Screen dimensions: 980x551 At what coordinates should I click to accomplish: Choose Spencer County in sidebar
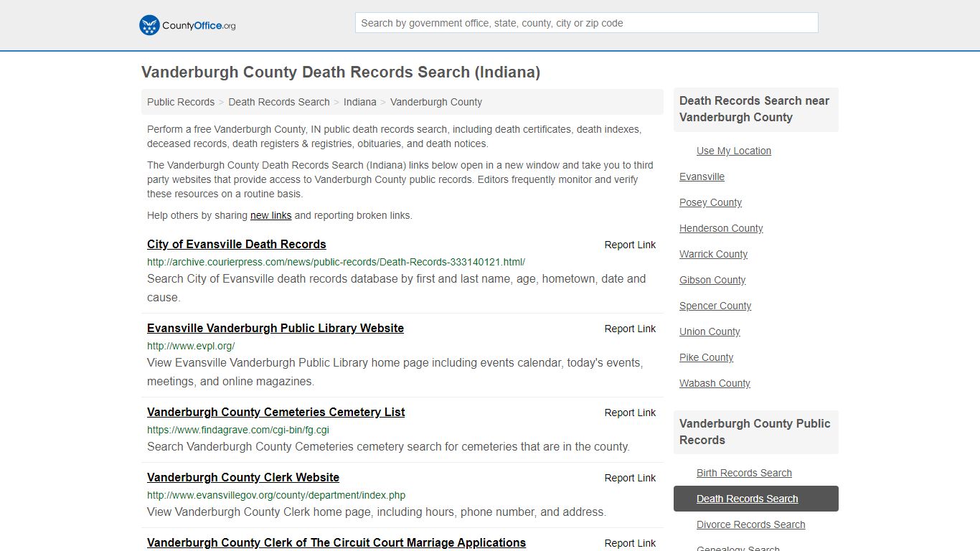[715, 306]
